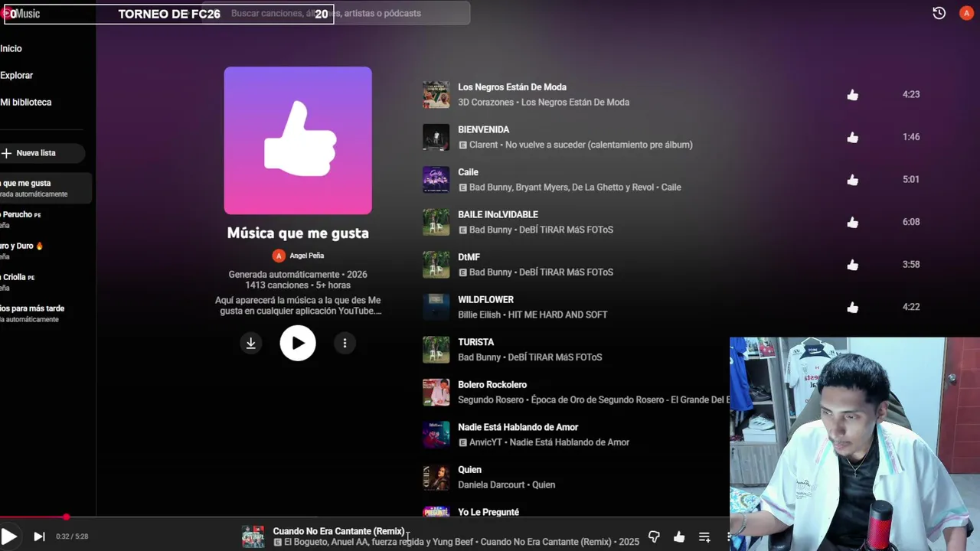
Task: Toggle like on WILDFLOWER track
Action: pos(852,307)
